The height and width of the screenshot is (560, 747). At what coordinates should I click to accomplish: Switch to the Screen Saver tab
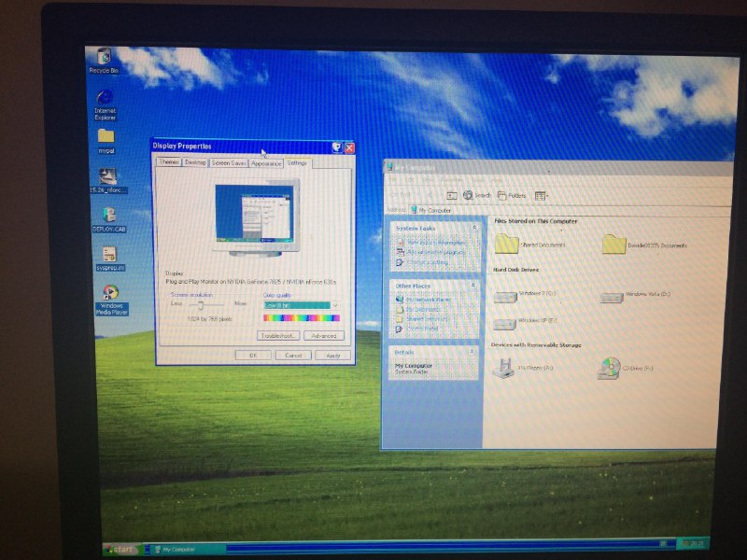click(x=229, y=163)
